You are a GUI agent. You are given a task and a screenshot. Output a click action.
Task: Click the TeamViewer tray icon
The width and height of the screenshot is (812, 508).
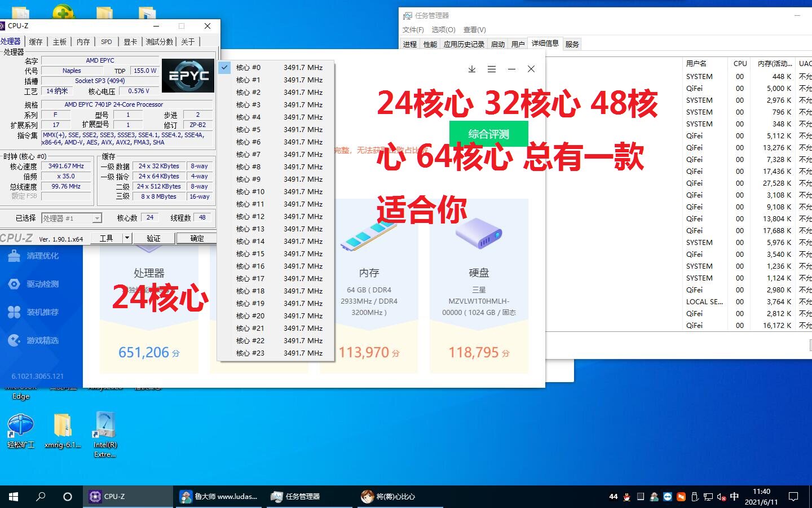tap(668, 497)
